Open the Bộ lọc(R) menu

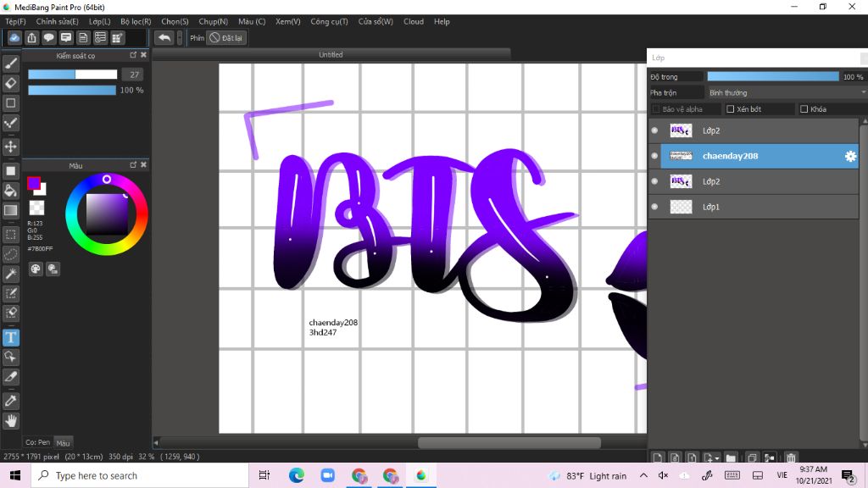(x=136, y=21)
